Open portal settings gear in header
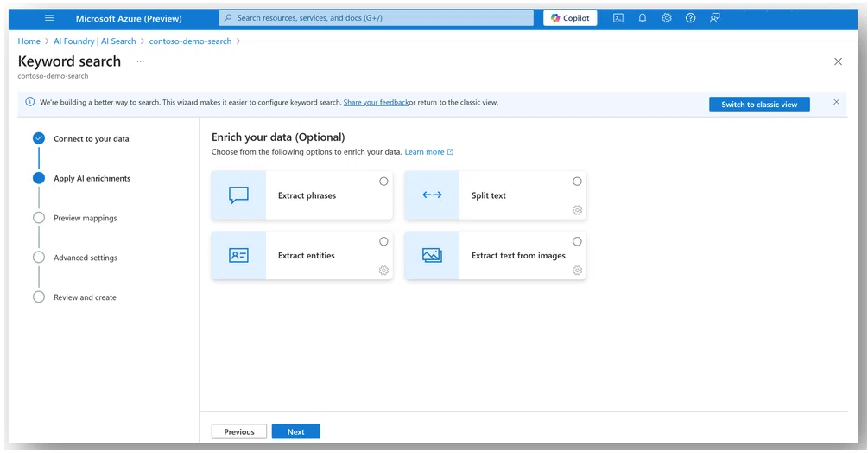The width and height of the screenshot is (868, 453). [667, 17]
